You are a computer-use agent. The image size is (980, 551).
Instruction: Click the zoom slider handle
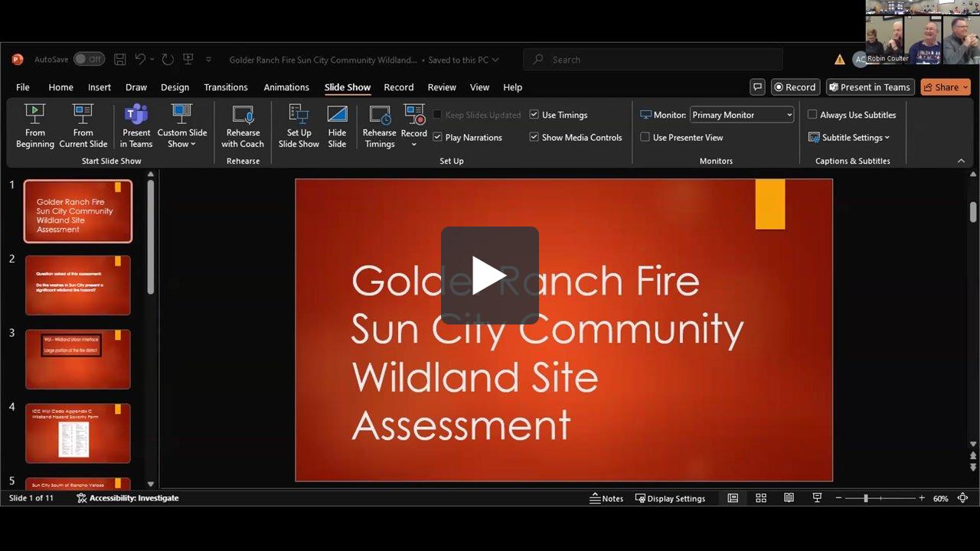[x=866, y=498]
